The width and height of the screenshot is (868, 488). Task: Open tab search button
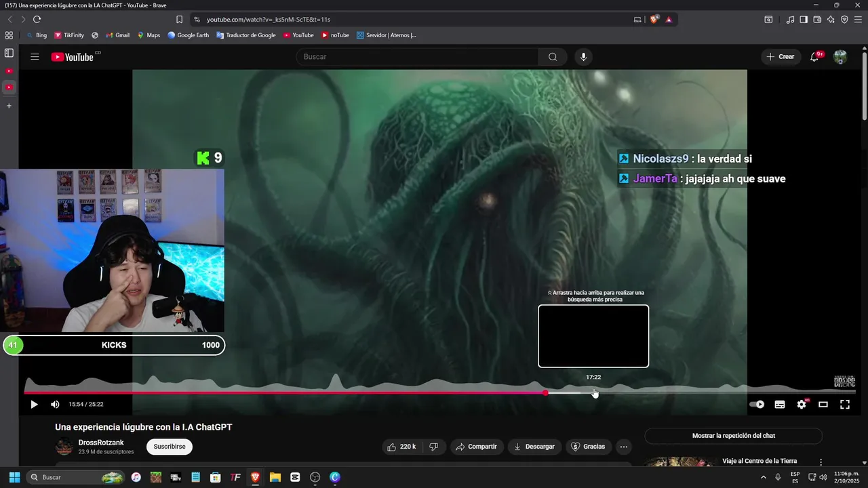click(768, 20)
